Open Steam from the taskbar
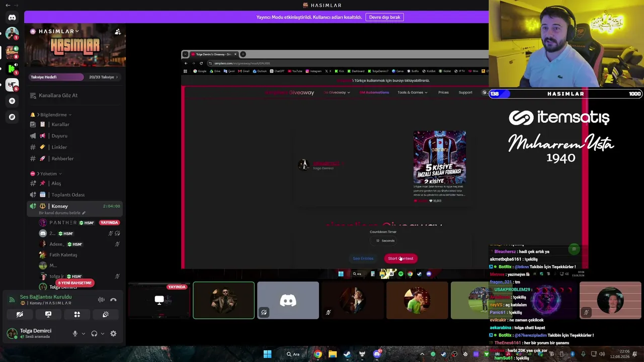Screen dimensions: 644x362 (347, 354)
